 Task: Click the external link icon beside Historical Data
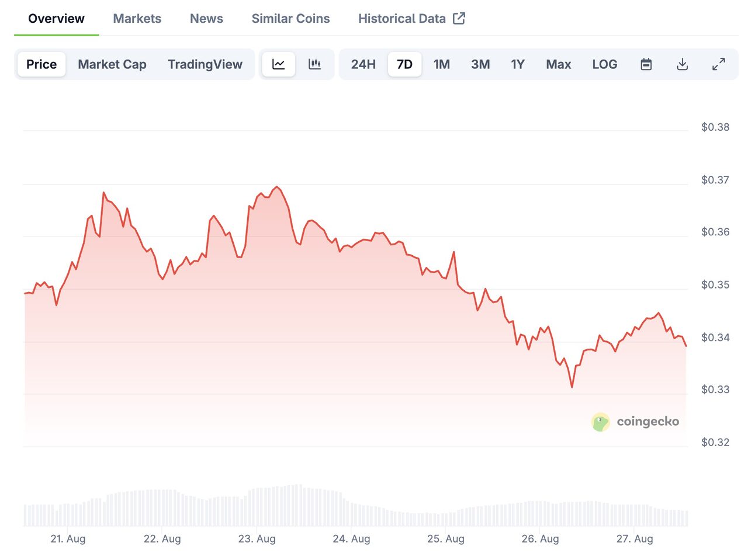(x=459, y=18)
